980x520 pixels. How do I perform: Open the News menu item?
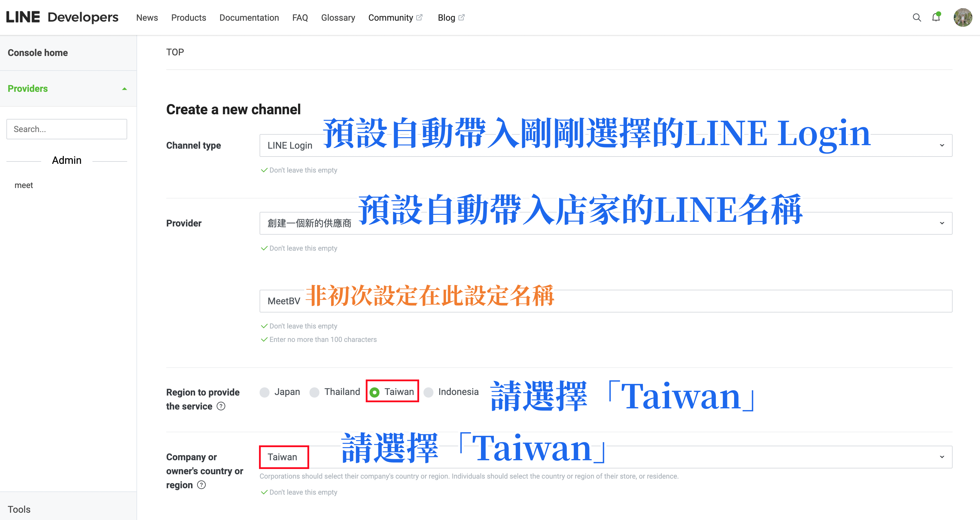tap(147, 17)
